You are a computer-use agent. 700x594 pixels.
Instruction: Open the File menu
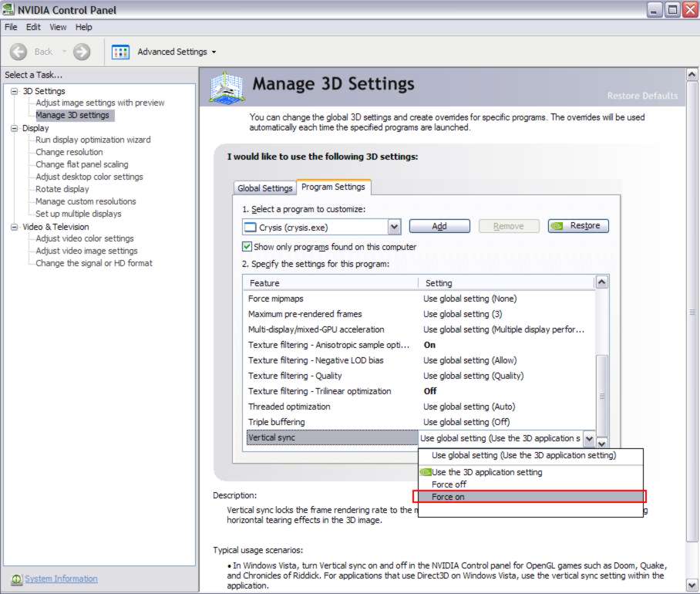coord(11,27)
